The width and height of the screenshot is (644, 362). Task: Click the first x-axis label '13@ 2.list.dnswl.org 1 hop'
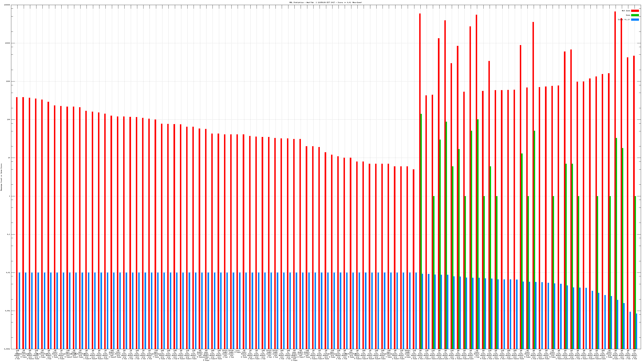[x=17, y=355]
